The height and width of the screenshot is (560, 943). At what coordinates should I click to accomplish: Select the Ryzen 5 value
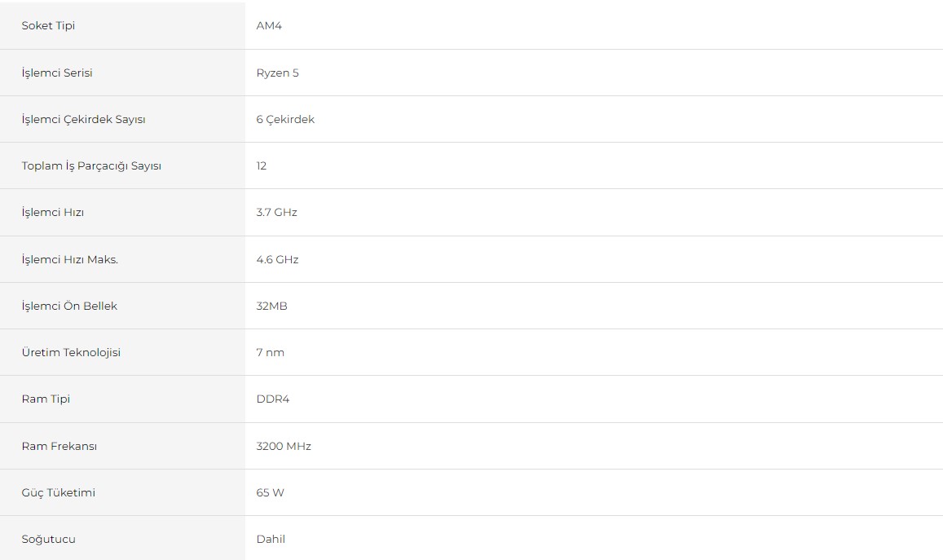[277, 73]
